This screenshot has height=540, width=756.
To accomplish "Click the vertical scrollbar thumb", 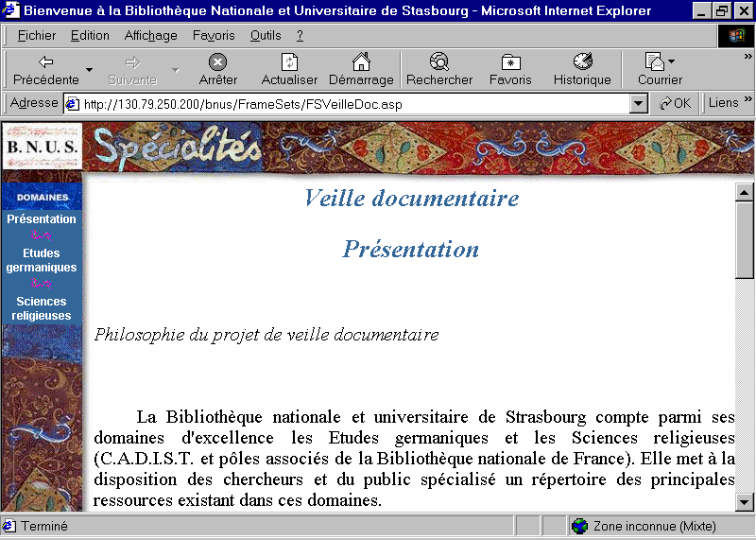I will (744, 240).
